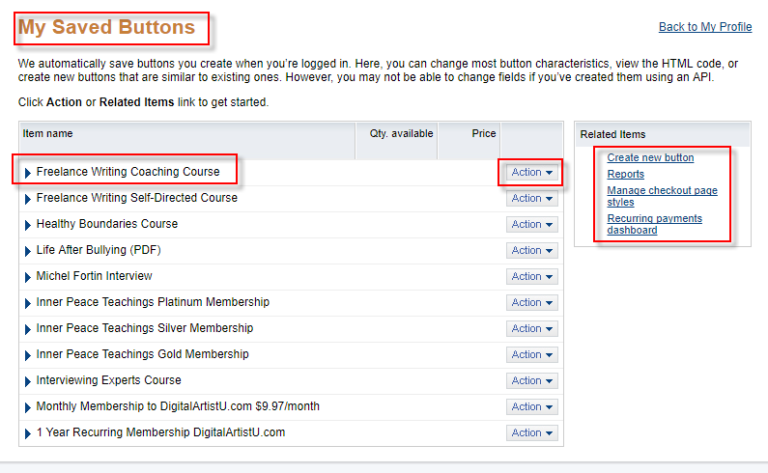768x473 pixels.
Task: Open Action dropdown for 1 Year Recurring Membership
Action: 532,432
